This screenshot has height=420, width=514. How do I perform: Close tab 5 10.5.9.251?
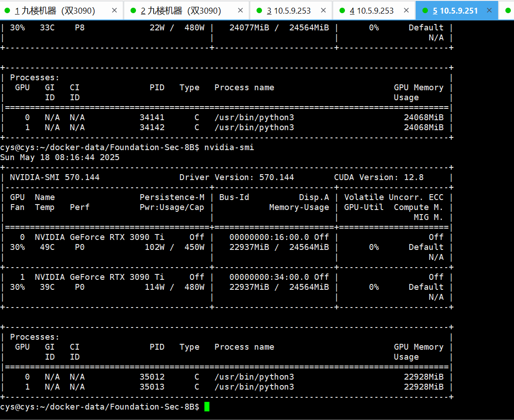click(x=489, y=10)
